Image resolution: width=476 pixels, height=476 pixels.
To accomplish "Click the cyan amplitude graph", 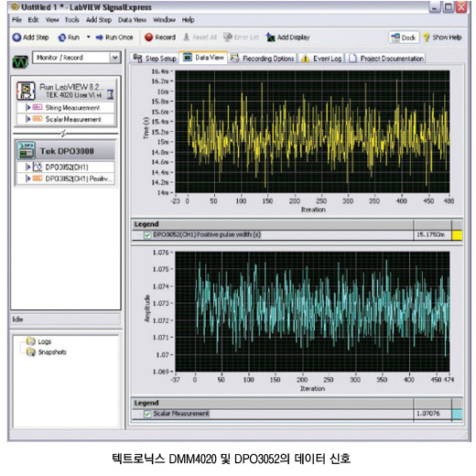I will coord(312,311).
